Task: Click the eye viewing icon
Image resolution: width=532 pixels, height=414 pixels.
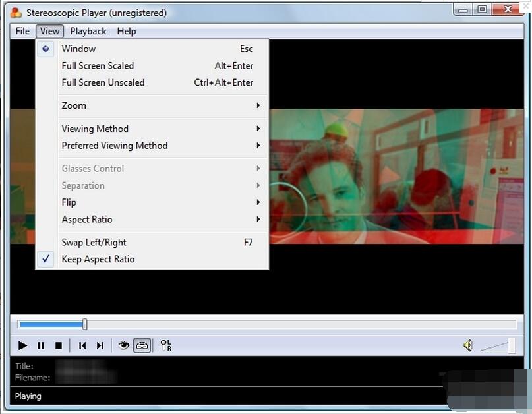Action: point(123,345)
